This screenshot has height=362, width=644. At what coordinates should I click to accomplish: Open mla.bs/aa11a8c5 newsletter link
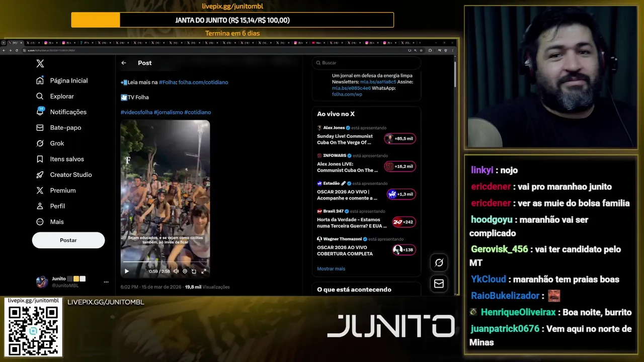(x=378, y=82)
